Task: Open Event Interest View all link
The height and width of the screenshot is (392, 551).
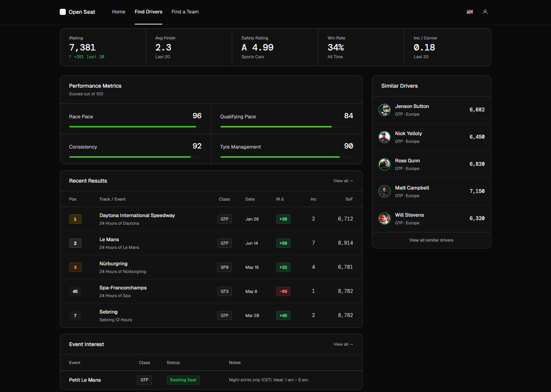Action: [x=343, y=344]
